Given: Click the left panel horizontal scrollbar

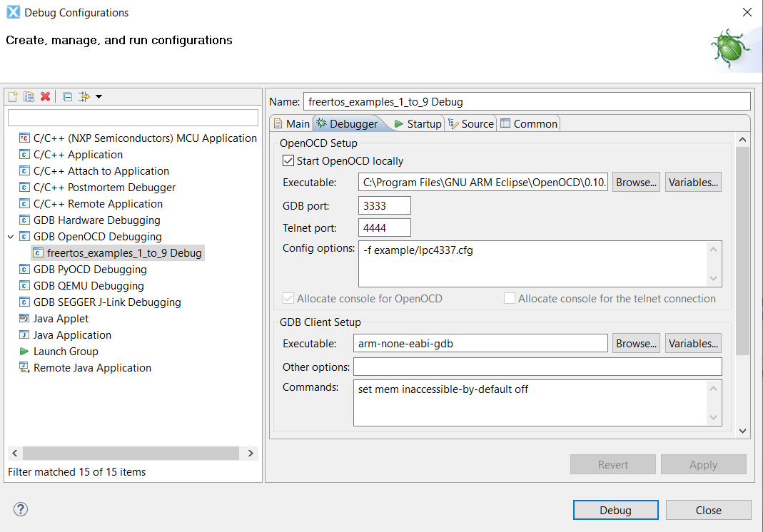Looking at the screenshot, I should pos(131,454).
